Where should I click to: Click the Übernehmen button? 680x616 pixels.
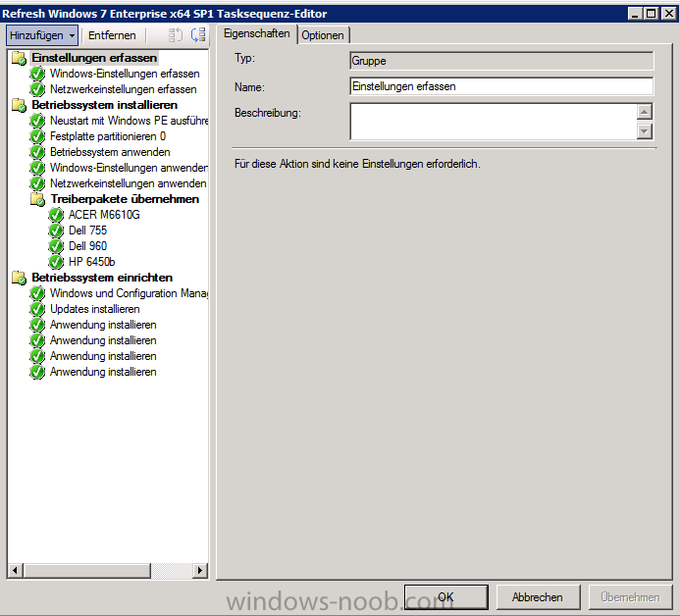630,597
